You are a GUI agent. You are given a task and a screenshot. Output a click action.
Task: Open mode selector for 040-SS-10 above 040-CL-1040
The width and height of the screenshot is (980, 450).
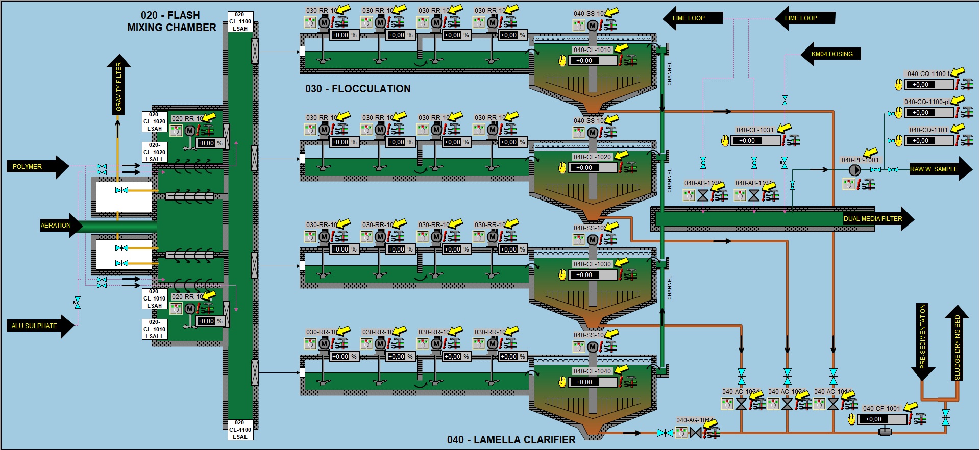click(x=578, y=347)
